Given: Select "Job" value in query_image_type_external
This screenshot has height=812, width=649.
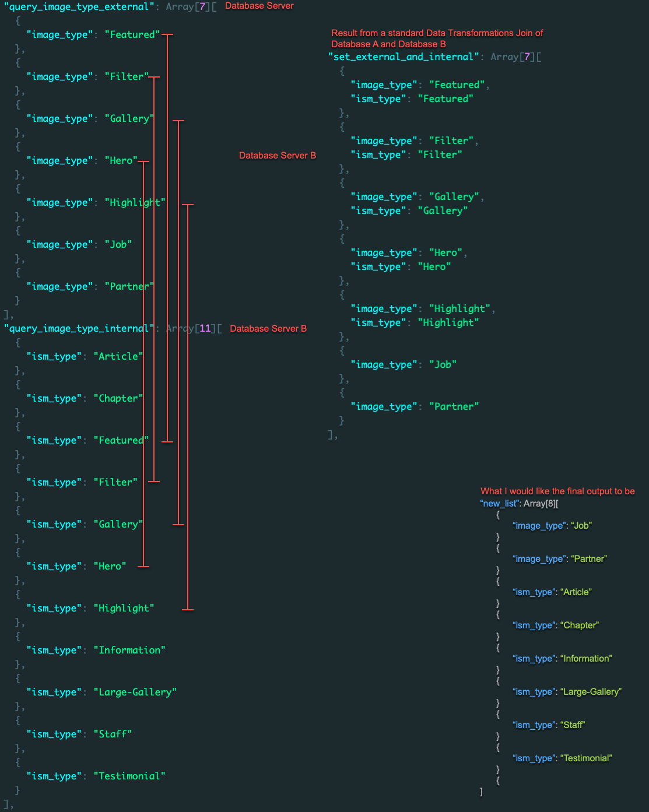Looking at the screenshot, I should pos(118,245).
